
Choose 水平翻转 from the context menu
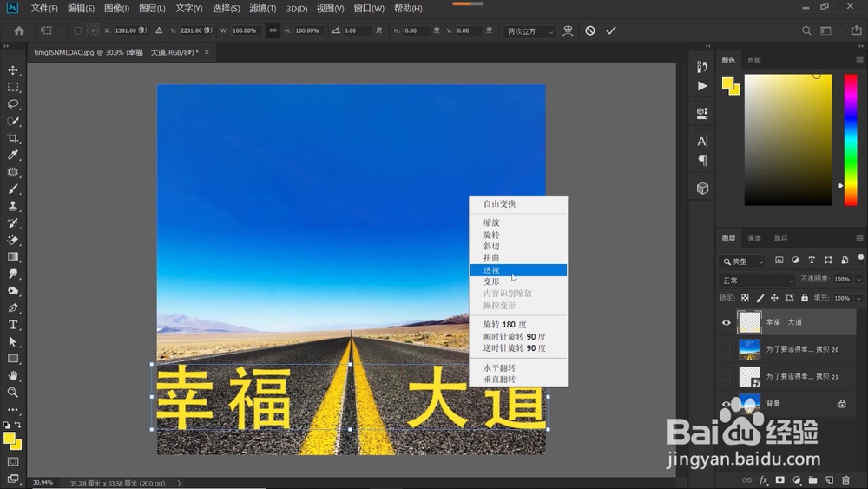pos(518,367)
